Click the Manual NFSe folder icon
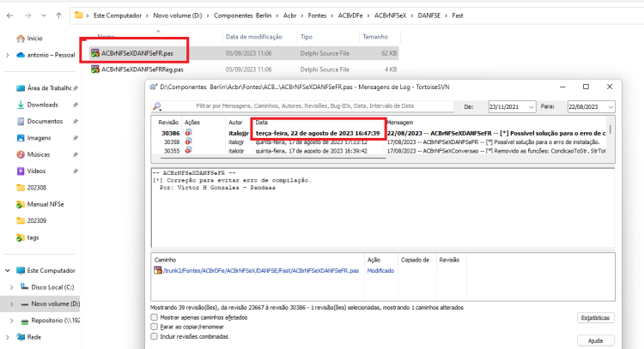The image size is (644, 349). click(x=21, y=204)
